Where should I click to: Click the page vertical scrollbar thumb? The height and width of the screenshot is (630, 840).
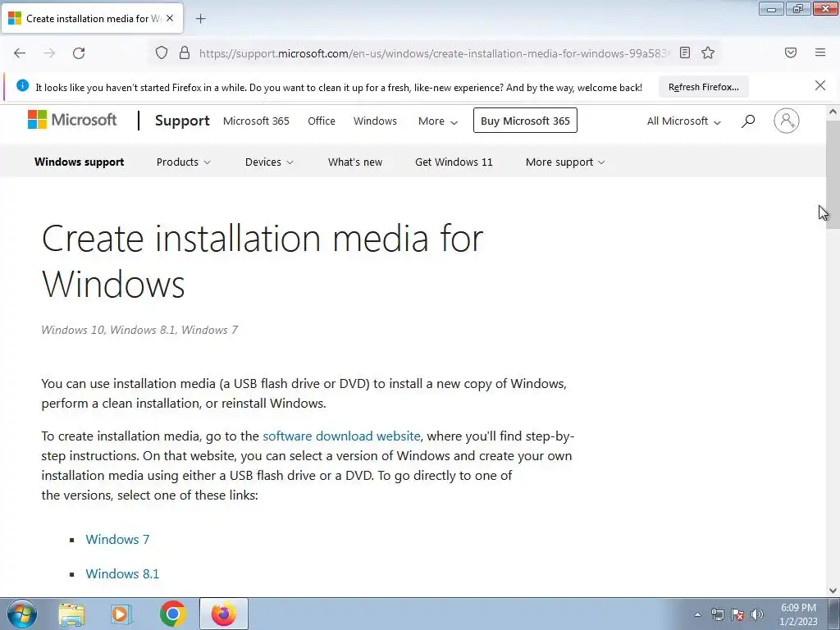[833, 175]
